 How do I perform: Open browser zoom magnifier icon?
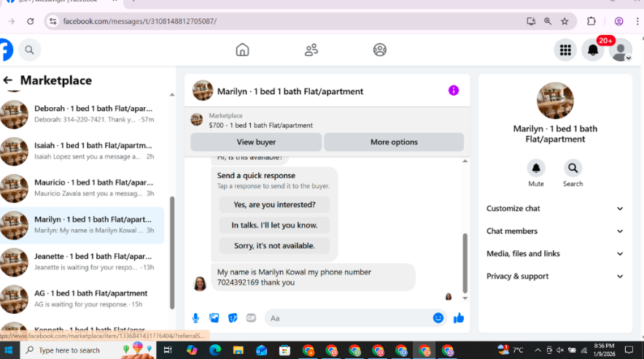tap(548, 21)
